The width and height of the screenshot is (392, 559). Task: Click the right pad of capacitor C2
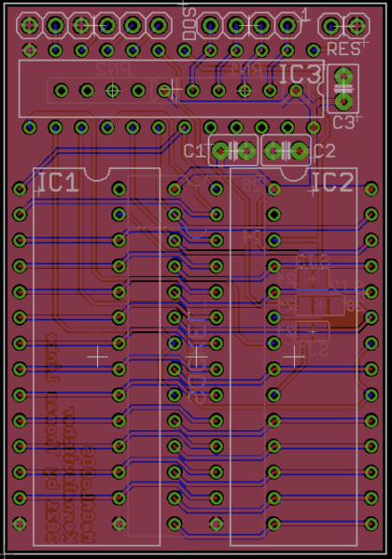(x=300, y=151)
